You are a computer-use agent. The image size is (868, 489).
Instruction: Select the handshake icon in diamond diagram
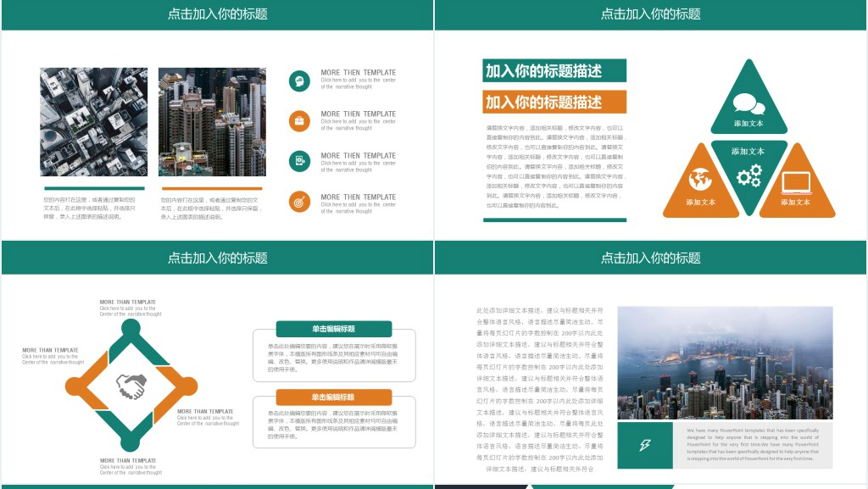131,388
